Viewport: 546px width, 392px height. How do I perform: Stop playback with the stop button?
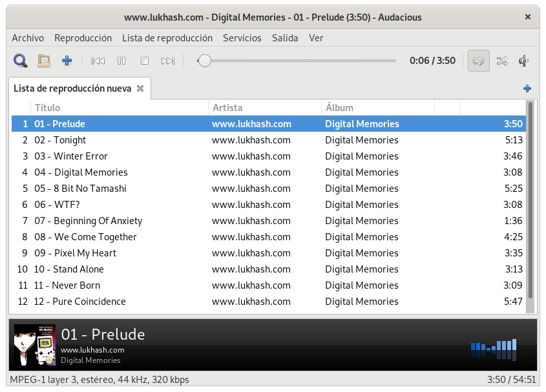pos(145,61)
